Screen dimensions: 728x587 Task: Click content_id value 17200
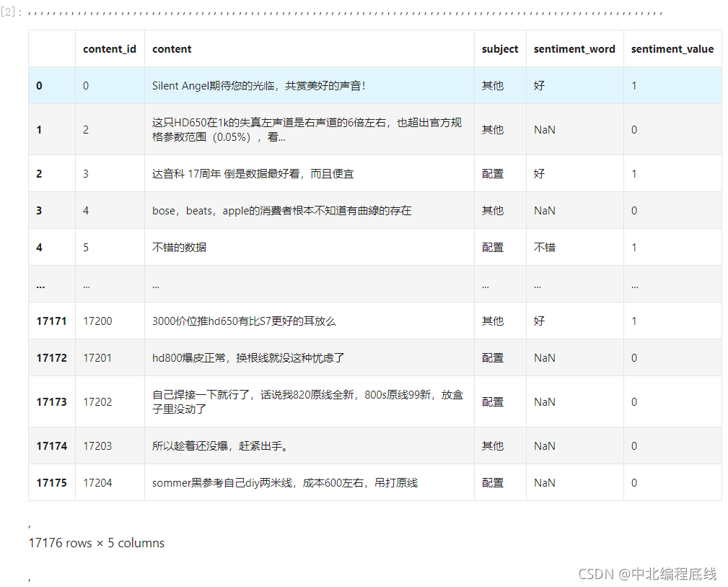click(97, 321)
